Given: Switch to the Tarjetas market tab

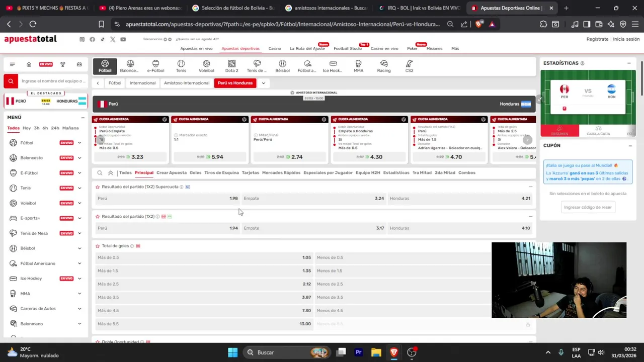Looking at the screenshot, I should click(x=250, y=173).
